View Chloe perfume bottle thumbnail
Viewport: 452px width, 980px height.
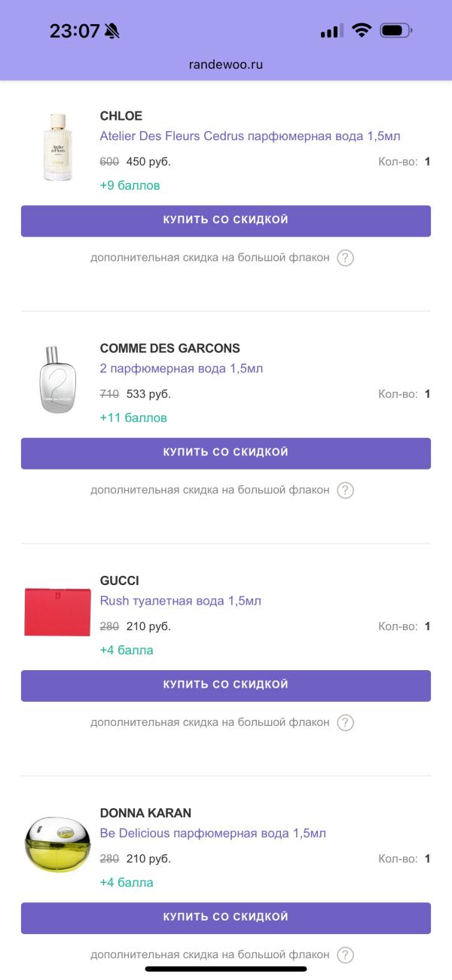click(58, 148)
